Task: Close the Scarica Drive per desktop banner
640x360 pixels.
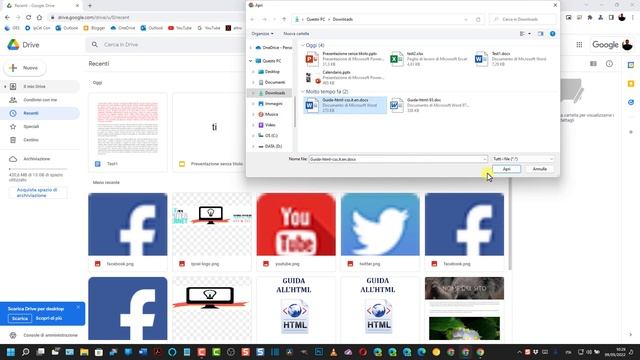Action: (x=78, y=307)
